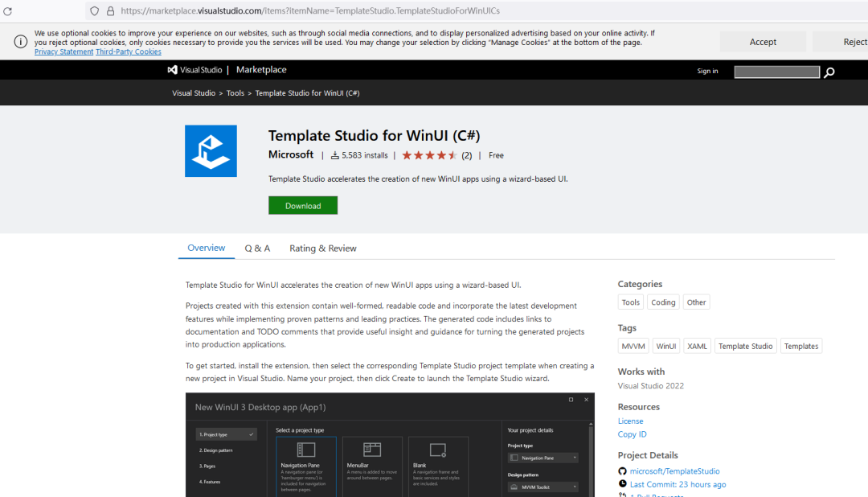Click the Microsoft publisher link
Image resolution: width=868 pixels, height=497 pixels.
click(291, 154)
